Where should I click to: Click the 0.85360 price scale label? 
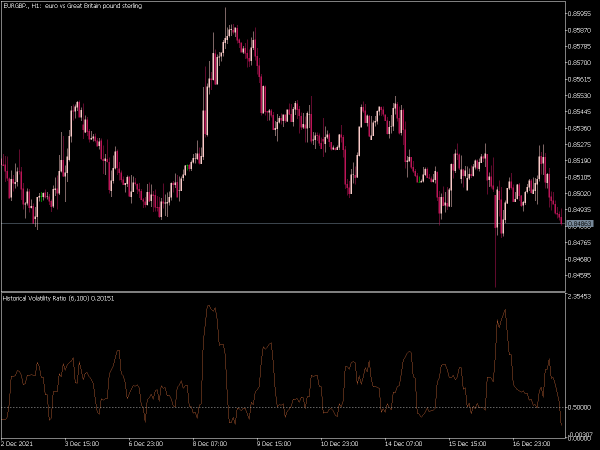click(579, 128)
